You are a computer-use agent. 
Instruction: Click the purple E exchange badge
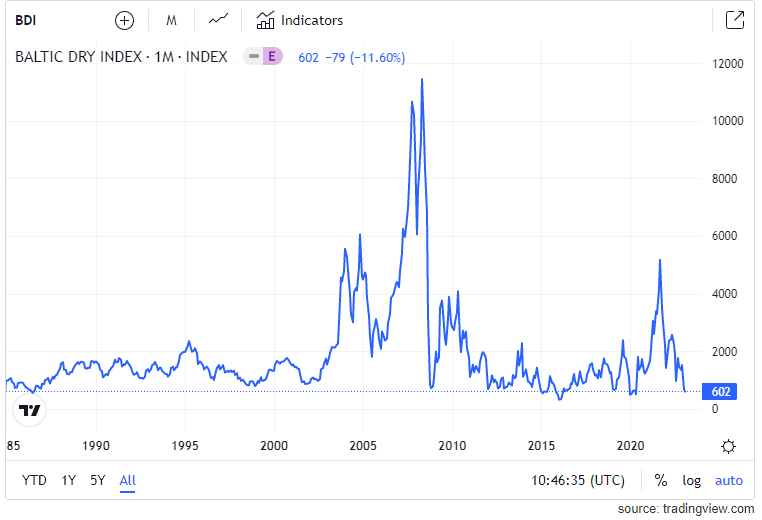[272, 56]
